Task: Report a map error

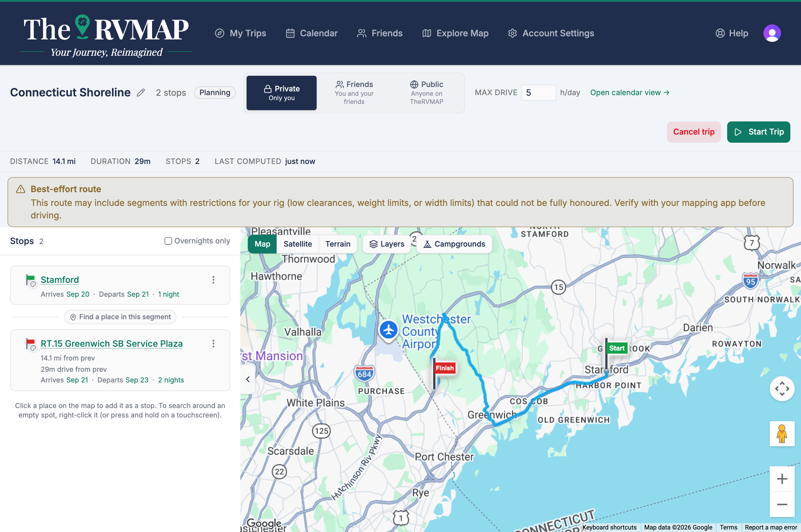Action: coord(770,527)
